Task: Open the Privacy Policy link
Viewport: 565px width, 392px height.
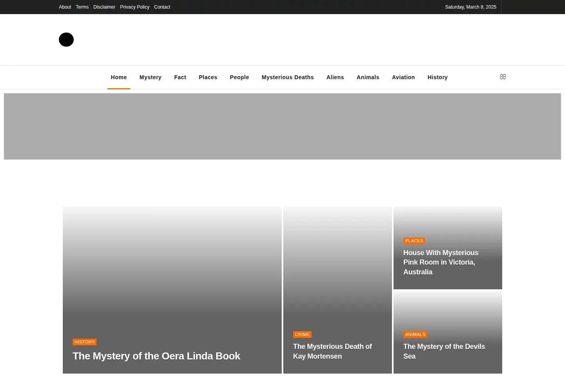Action: coord(135,7)
